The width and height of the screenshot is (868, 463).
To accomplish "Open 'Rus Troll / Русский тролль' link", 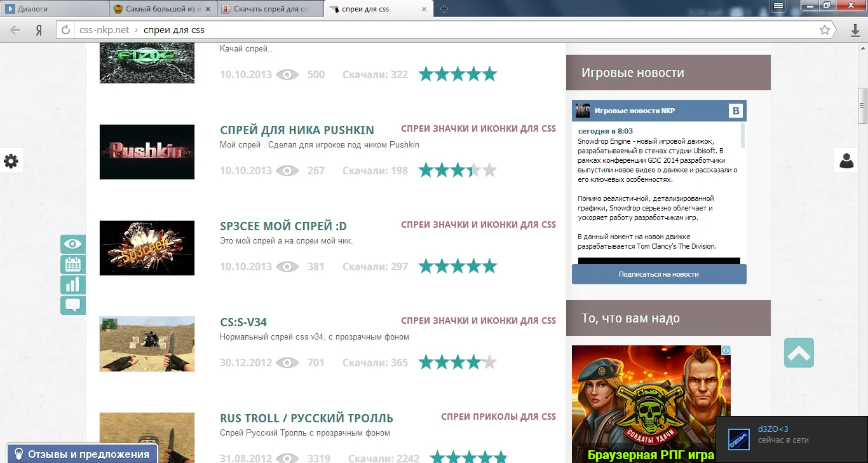I will (x=306, y=418).
